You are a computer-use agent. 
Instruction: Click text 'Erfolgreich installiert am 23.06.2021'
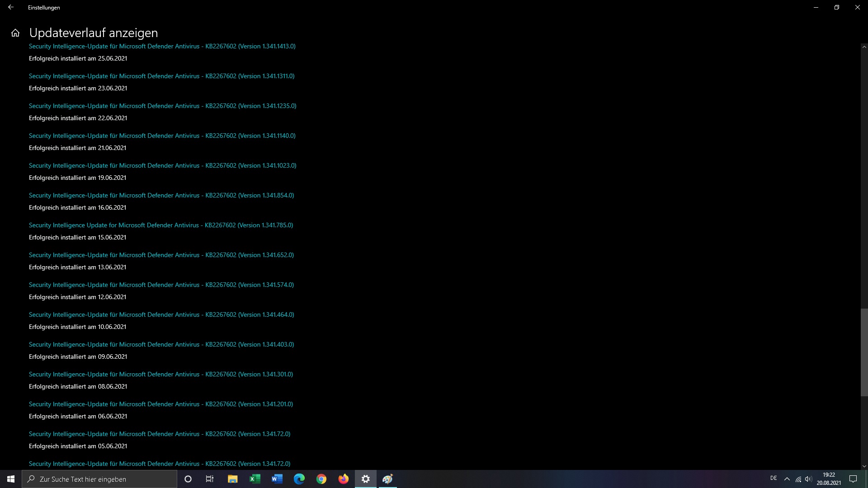tap(78, 88)
